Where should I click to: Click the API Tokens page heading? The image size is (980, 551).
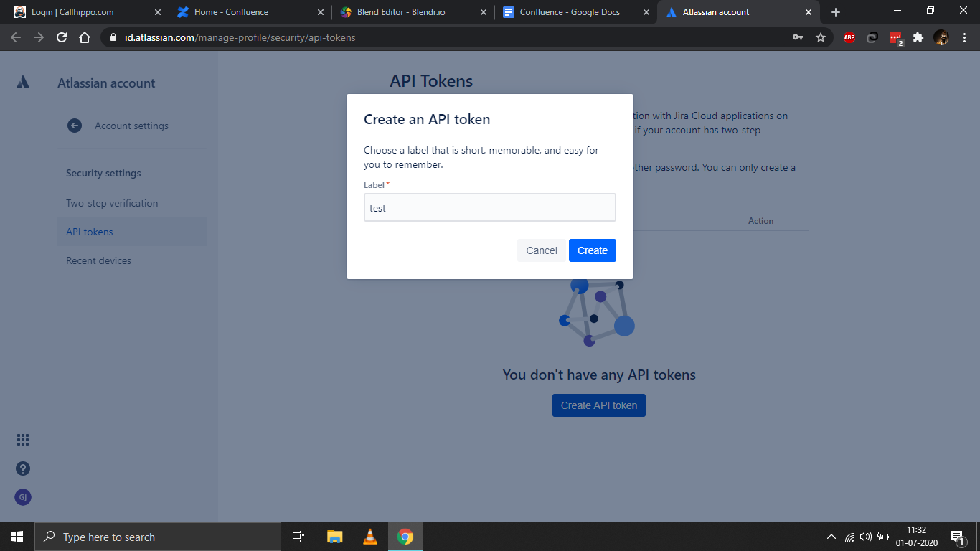pyautogui.click(x=431, y=81)
